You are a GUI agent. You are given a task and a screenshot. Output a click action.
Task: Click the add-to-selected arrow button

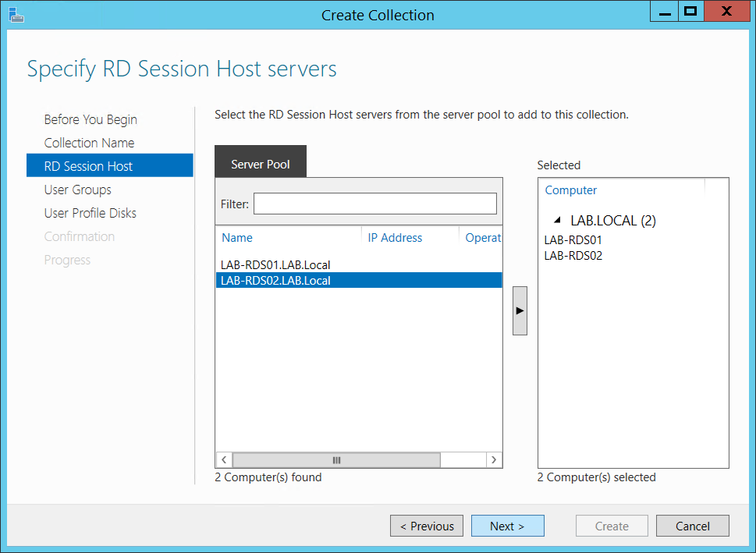point(520,310)
